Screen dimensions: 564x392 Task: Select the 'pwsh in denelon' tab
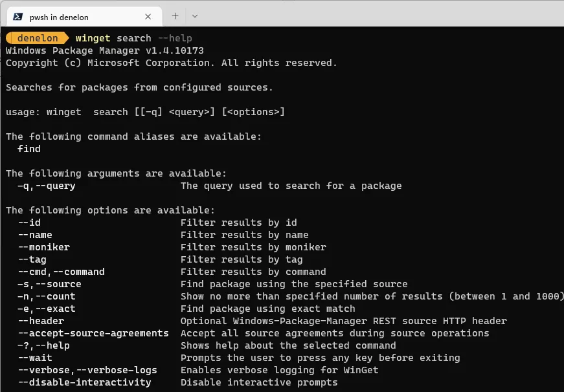[85, 17]
